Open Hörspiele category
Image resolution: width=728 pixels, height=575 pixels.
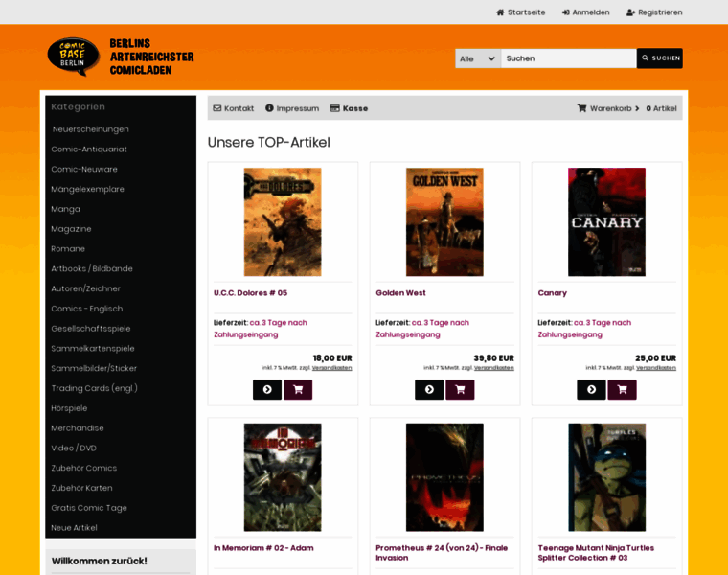[x=69, y=408]
